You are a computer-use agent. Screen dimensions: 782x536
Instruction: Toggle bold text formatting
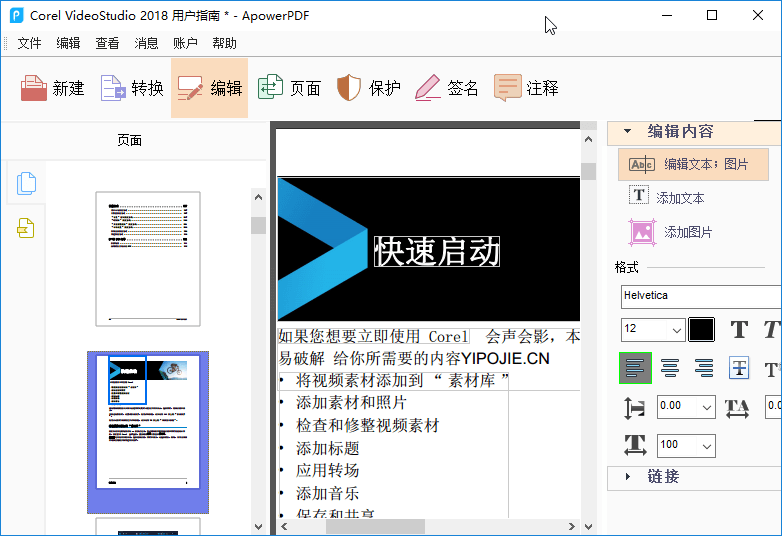click(x=739, y=329)
